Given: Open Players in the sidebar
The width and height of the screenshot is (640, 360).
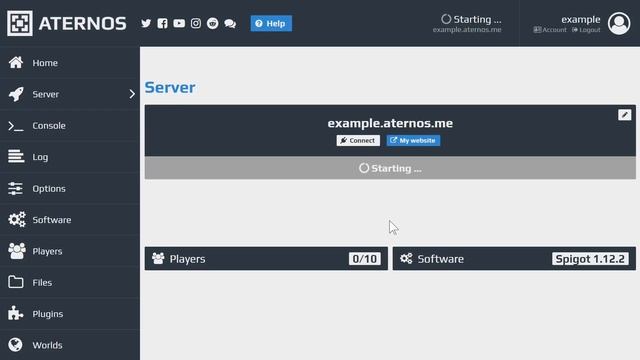Looking at the screenshot, I should (x=70, y=251).
